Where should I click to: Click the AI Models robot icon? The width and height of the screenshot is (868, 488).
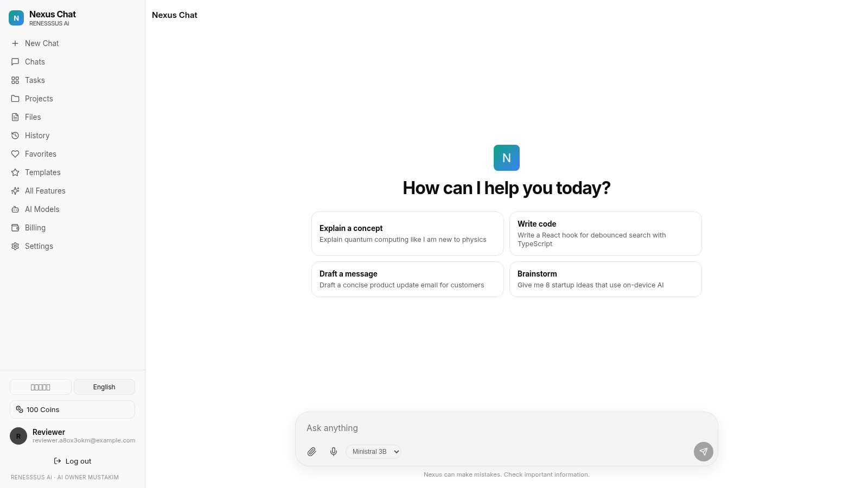pos(15,209)
